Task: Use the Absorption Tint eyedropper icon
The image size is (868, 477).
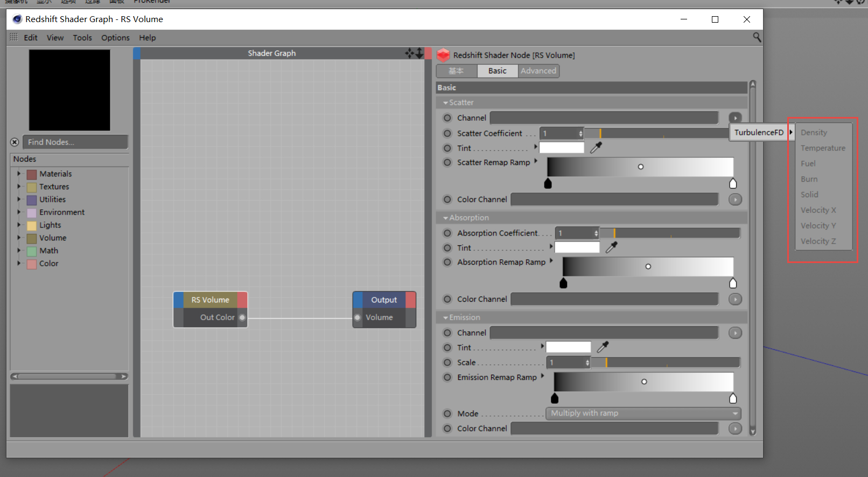Action: point(612,247)
